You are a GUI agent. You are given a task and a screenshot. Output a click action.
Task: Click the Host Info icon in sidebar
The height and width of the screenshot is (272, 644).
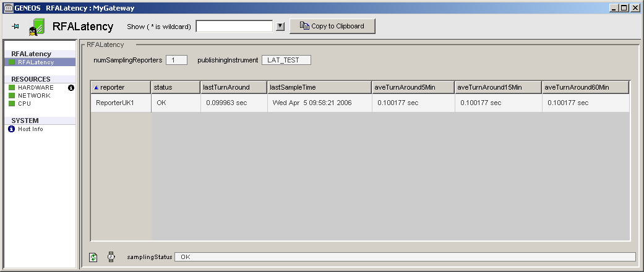coord(12,129)
